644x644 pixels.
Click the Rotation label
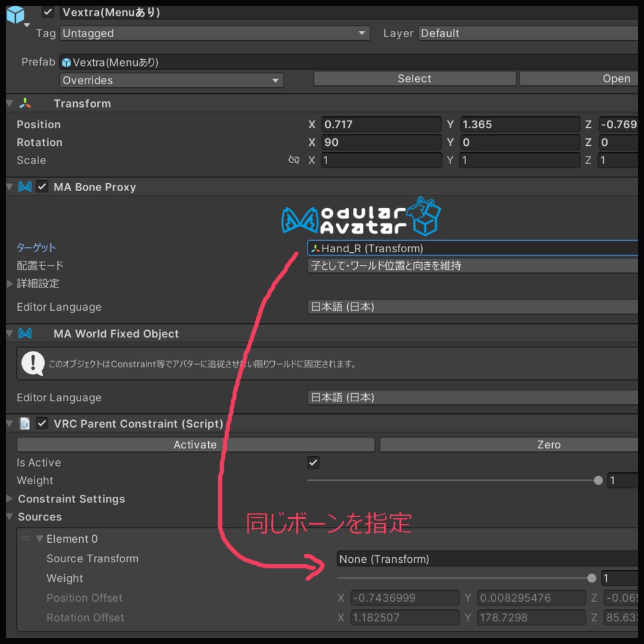(40, 143)
